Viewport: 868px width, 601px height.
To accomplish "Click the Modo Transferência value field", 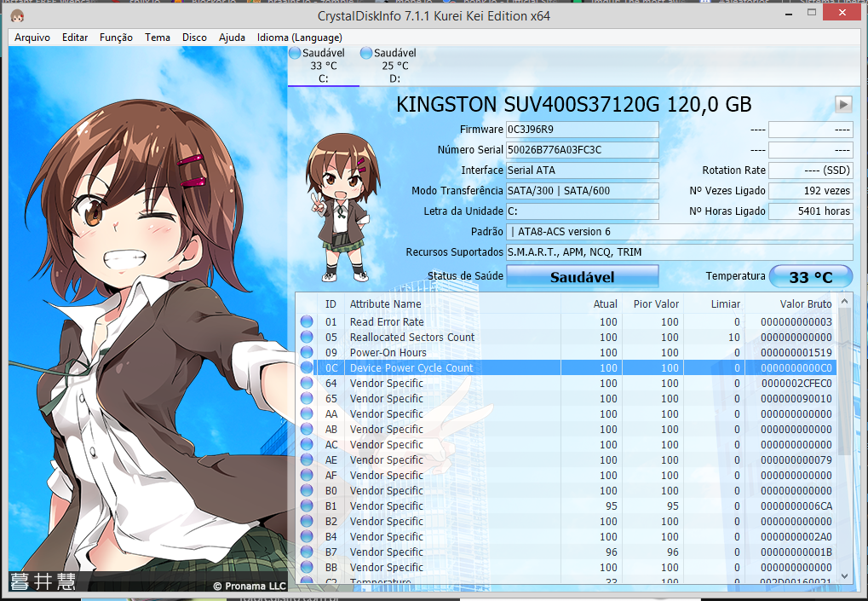I will tap(583, 191).
